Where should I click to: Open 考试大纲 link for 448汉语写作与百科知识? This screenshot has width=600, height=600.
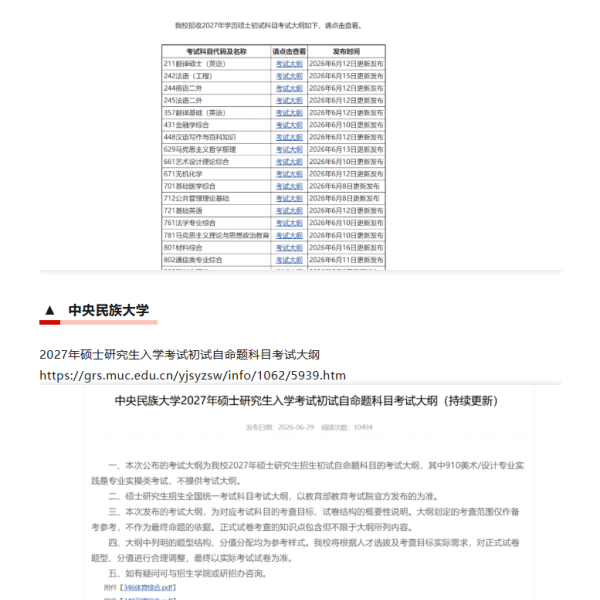tap(289, 137)
